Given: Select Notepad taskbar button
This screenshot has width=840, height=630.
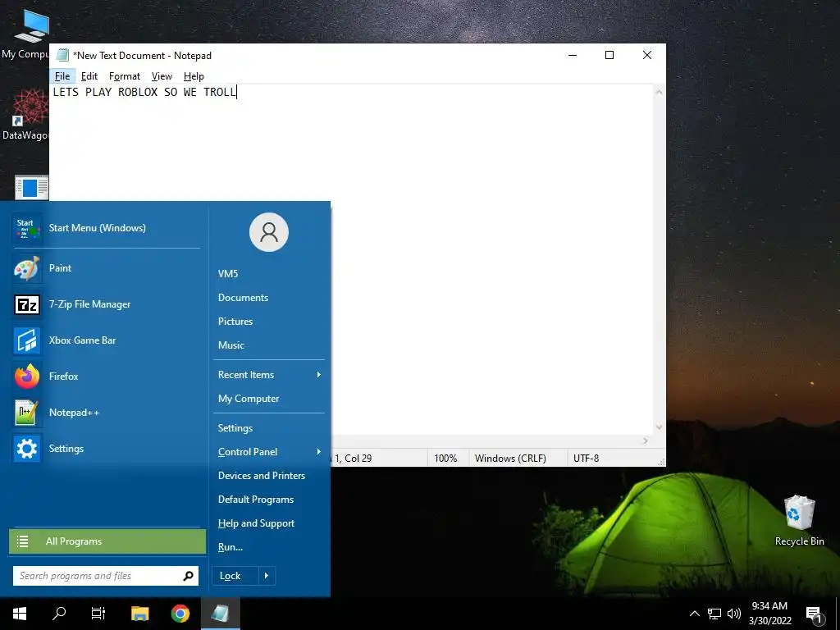Looking at the screenshot, I should pos(220,614).
